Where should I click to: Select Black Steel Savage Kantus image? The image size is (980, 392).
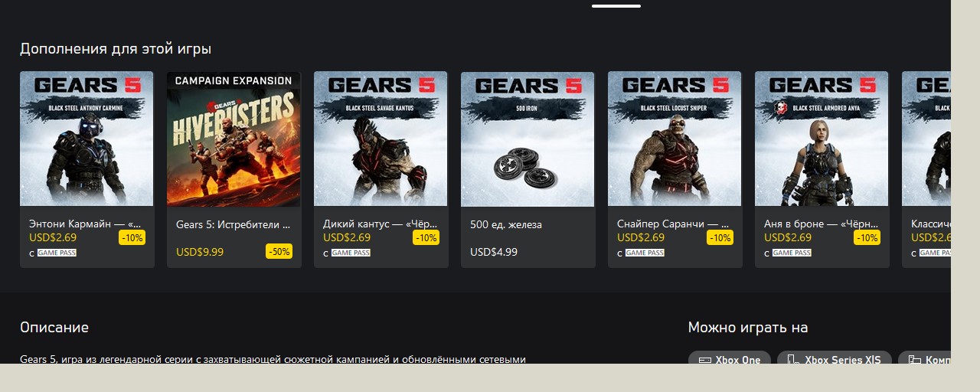[x=381, y=139]
